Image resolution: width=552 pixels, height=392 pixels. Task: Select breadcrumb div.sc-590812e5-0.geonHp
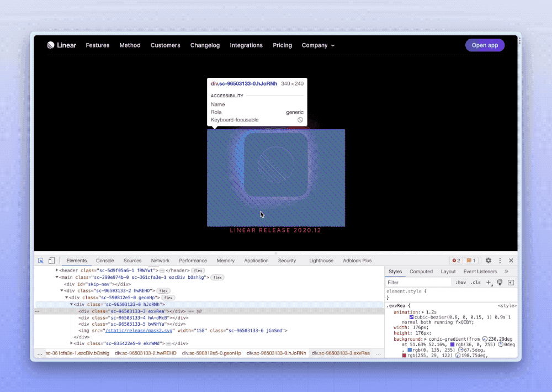211,353
